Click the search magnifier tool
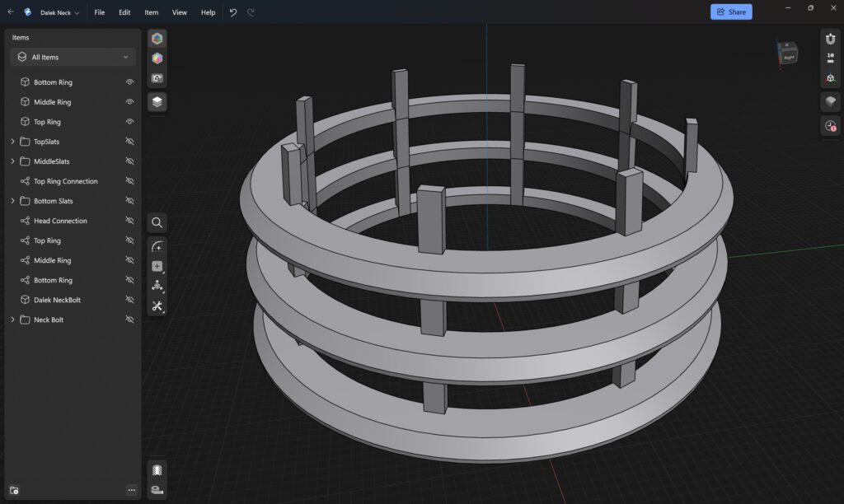The image size is (844, 504). (157, 222)
